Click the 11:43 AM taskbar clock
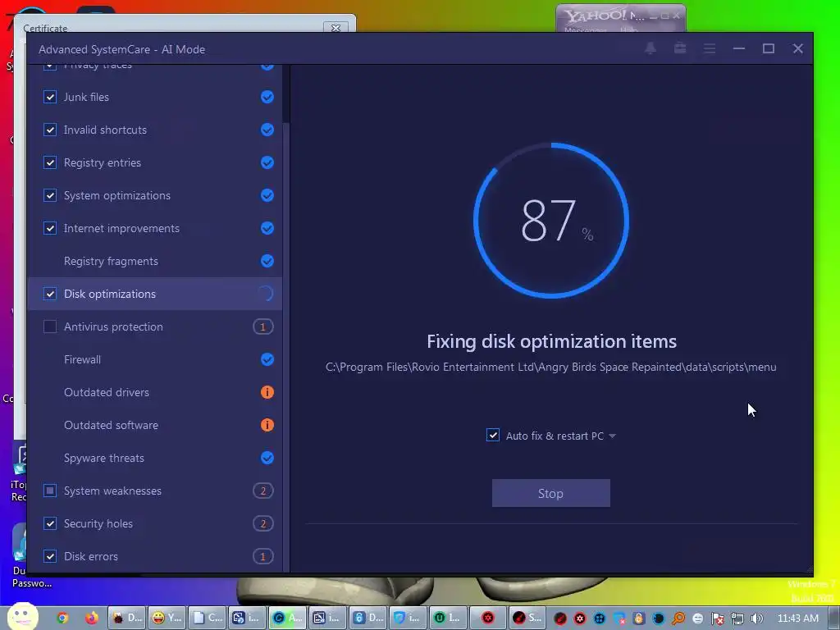Viewport: 840px width, 630px height. point(798,619)
